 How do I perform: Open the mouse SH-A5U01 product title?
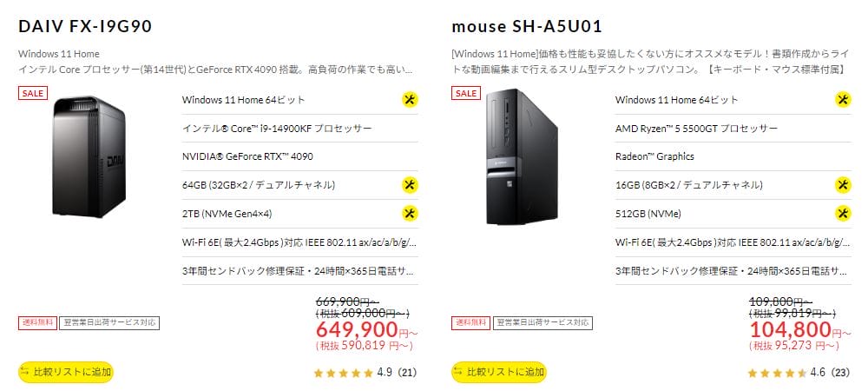pyautogui.click(x=527, y=26)
